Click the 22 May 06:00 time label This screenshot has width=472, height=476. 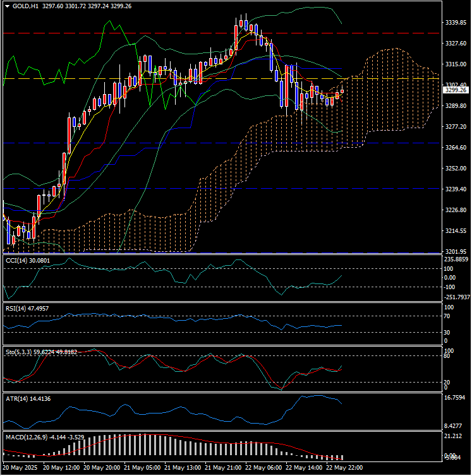[x=263, y=468]
